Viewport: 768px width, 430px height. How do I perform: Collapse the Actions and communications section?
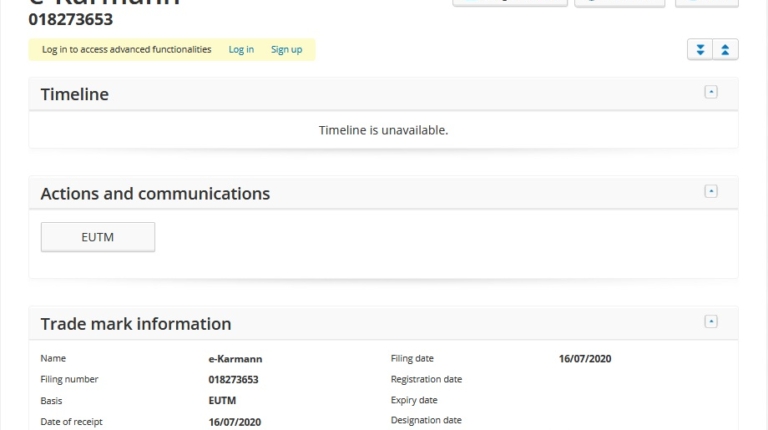[x=711, y=191]
